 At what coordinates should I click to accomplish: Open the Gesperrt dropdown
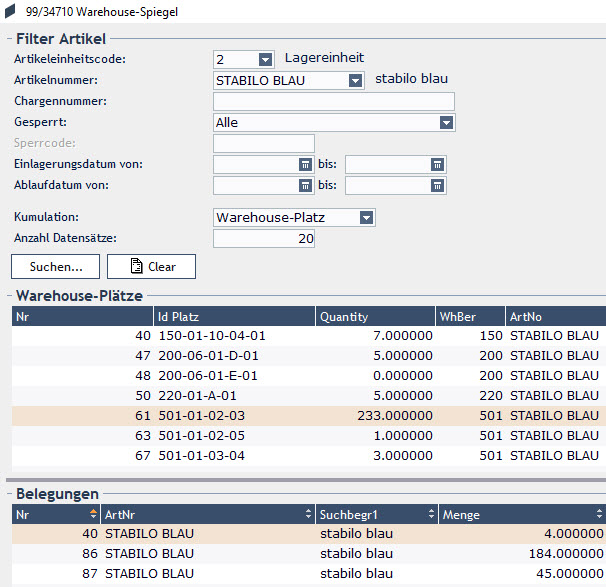(446, 123)
